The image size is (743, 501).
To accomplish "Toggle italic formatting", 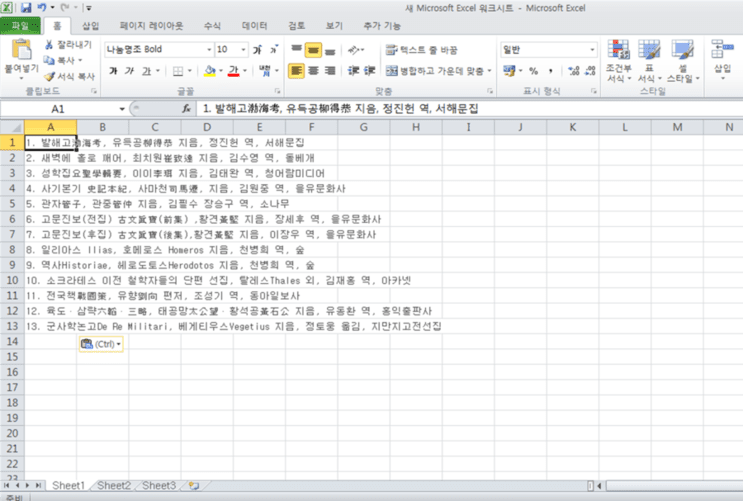I will tap(129, 71).
